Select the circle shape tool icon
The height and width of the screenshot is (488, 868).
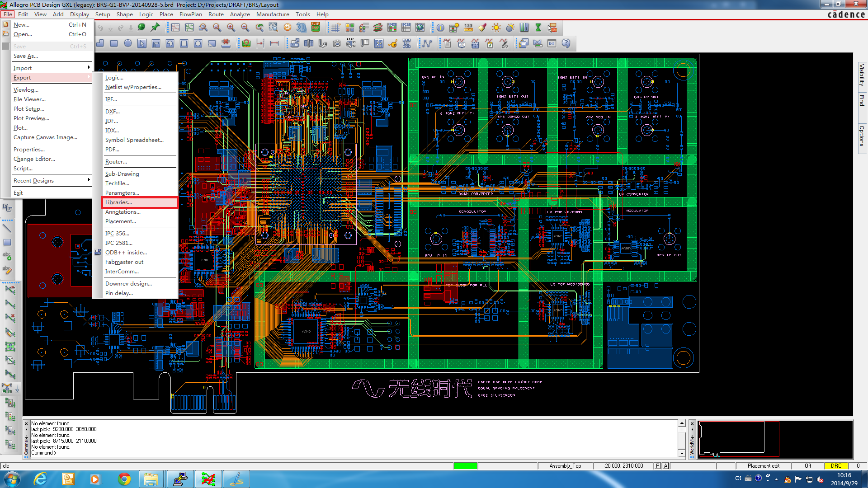pyautogui.click(x=128, y=43)
